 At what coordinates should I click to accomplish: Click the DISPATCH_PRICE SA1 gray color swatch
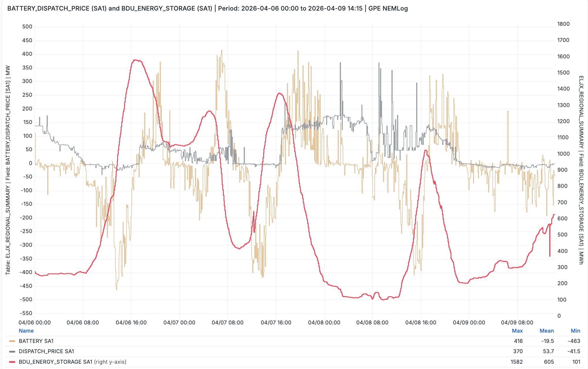[x=12, y=351]
